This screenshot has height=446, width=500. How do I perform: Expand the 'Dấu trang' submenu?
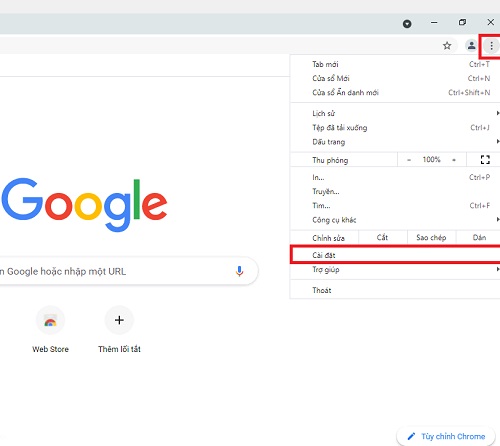[x=395, y=142]
